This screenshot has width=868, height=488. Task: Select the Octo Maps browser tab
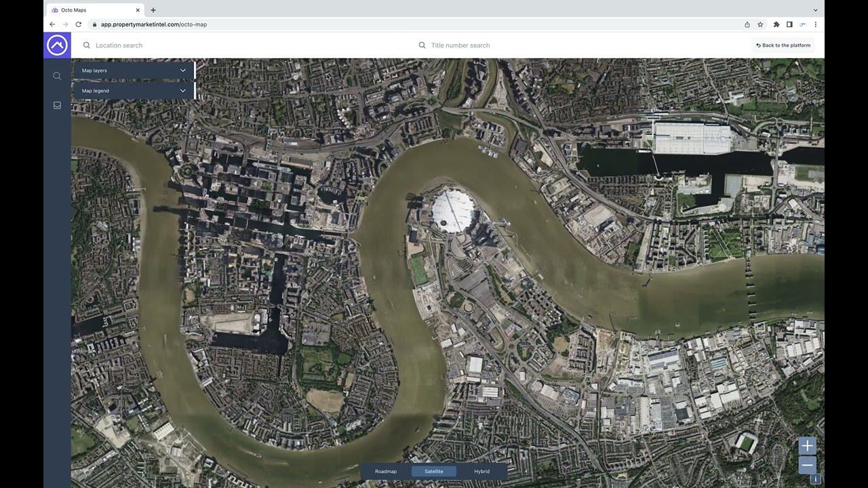tap(95, 10)
